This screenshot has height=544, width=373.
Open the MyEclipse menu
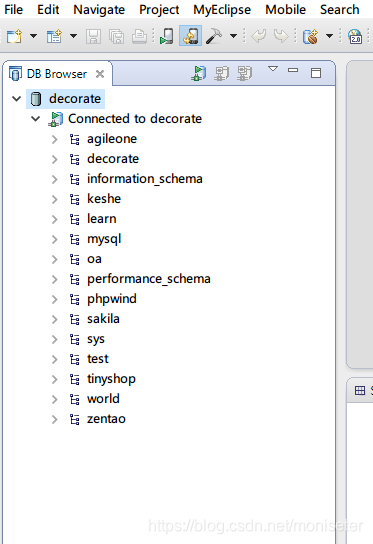(222, 10)
